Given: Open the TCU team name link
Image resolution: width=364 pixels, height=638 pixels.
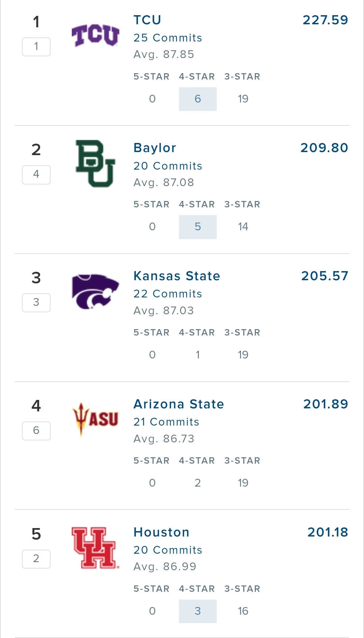Looking at the screenshot, I should (147, 20).
